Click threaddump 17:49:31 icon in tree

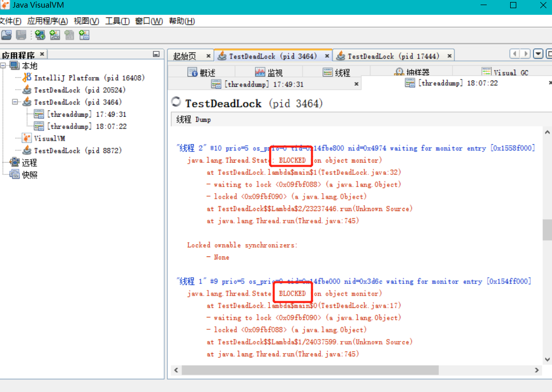pos(39,114)
